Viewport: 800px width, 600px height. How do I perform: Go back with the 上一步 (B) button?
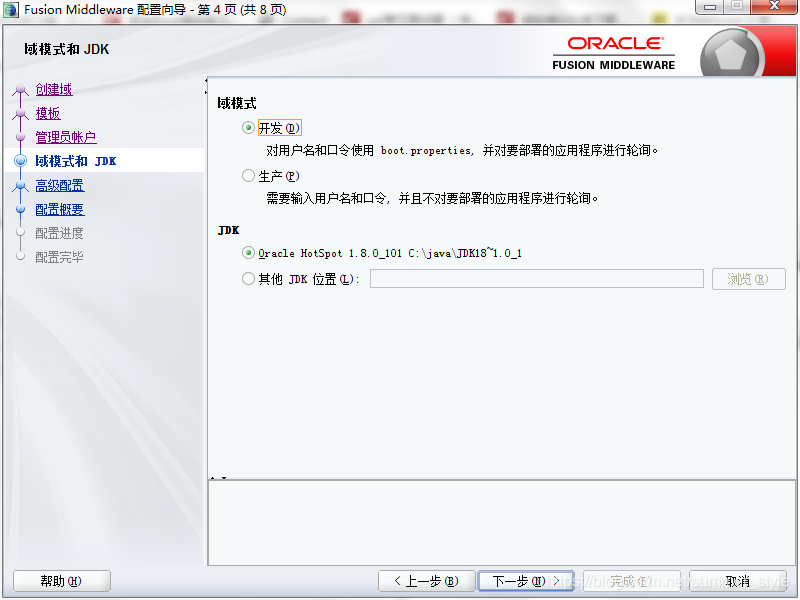tap(427, 581)
